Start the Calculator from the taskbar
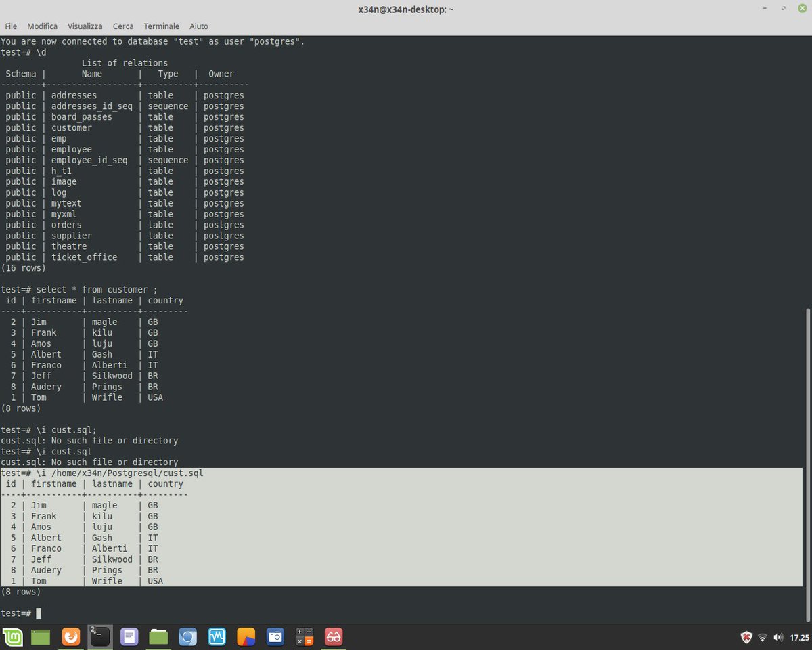Image resolution: width=812 pixels, height=650 pixels. pyautogui.click(x=304, y=636)
